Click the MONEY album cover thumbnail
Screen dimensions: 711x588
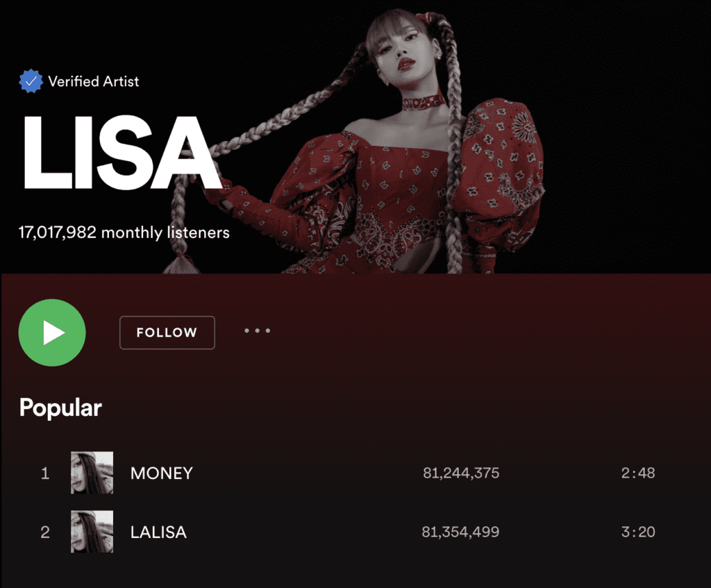coord(92,472)
